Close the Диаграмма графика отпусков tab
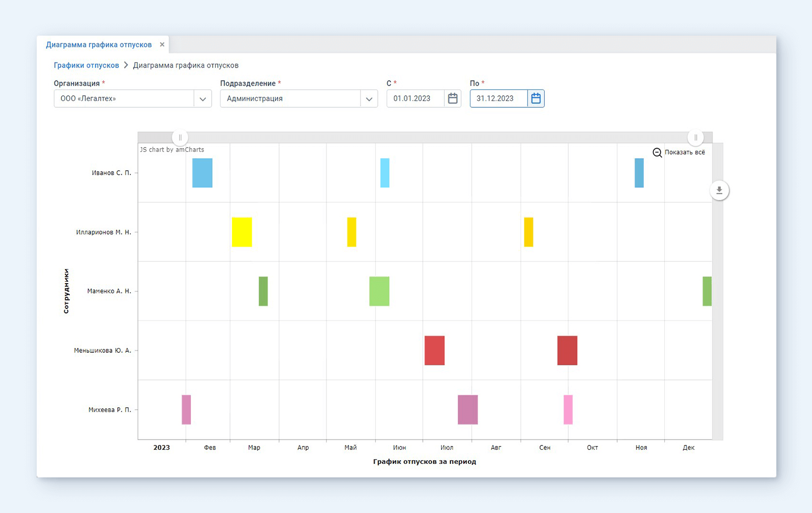 pos(162,44)
